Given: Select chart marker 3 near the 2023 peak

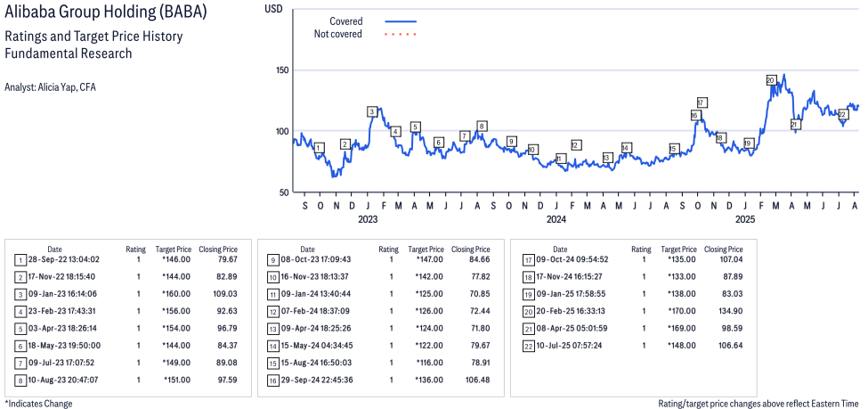Looking at the screenshot, I should [x=372, y=112].
